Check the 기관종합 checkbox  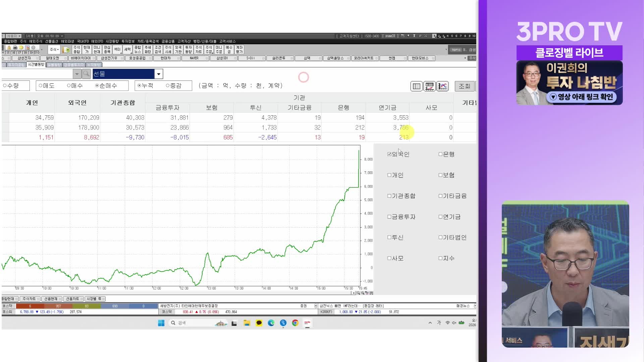389,196
